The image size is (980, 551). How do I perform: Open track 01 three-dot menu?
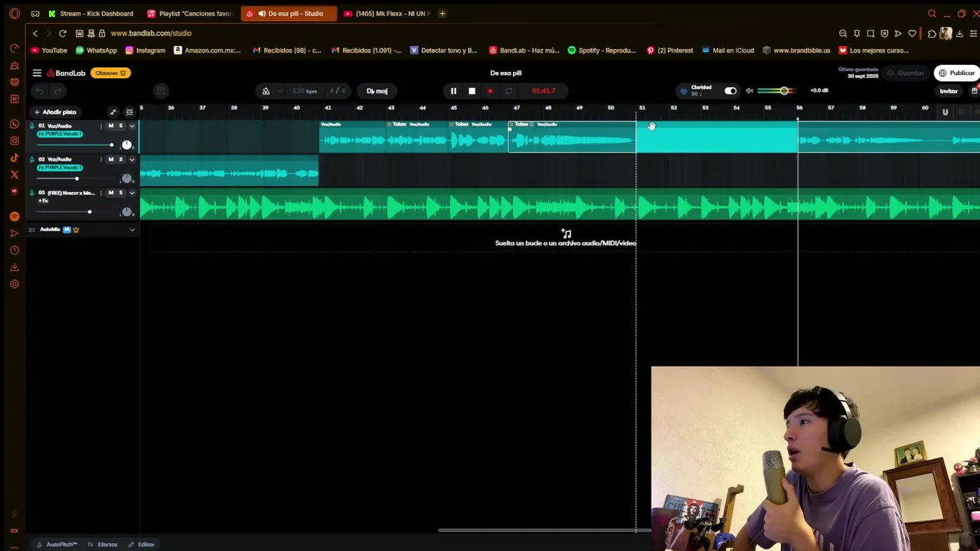tap(101, 126)
